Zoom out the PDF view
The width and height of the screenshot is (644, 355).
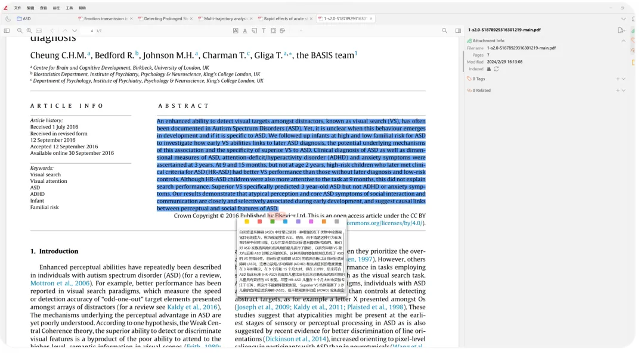(x=20, y=31)
